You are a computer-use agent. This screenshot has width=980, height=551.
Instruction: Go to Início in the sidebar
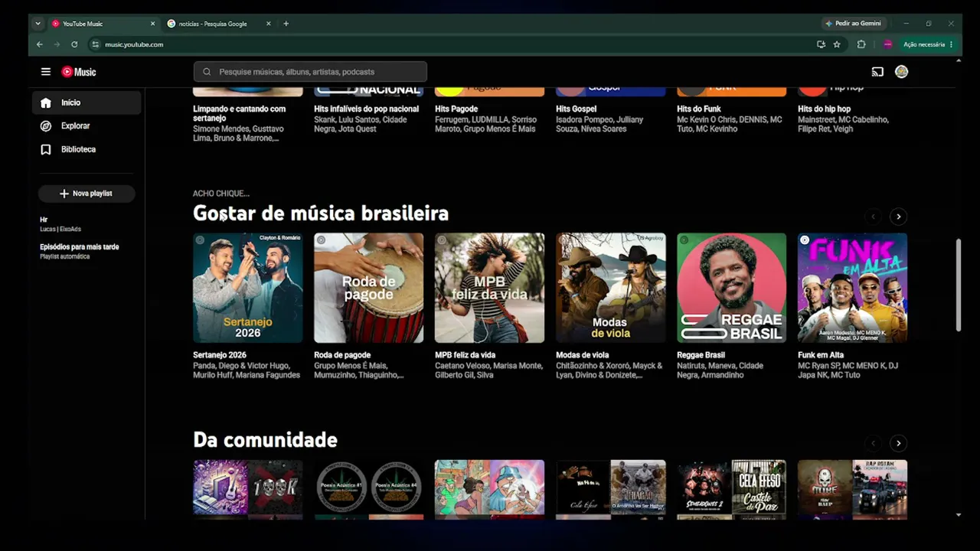point(87,103)
